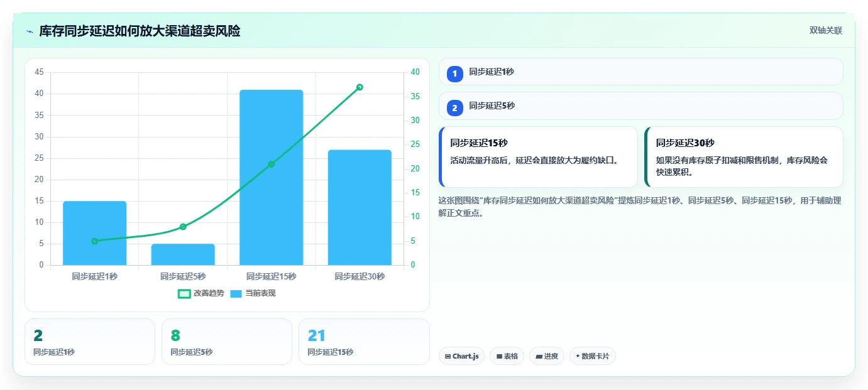Click the text 活动流量升高后
The image size is (868, 390).
[478, 160]
